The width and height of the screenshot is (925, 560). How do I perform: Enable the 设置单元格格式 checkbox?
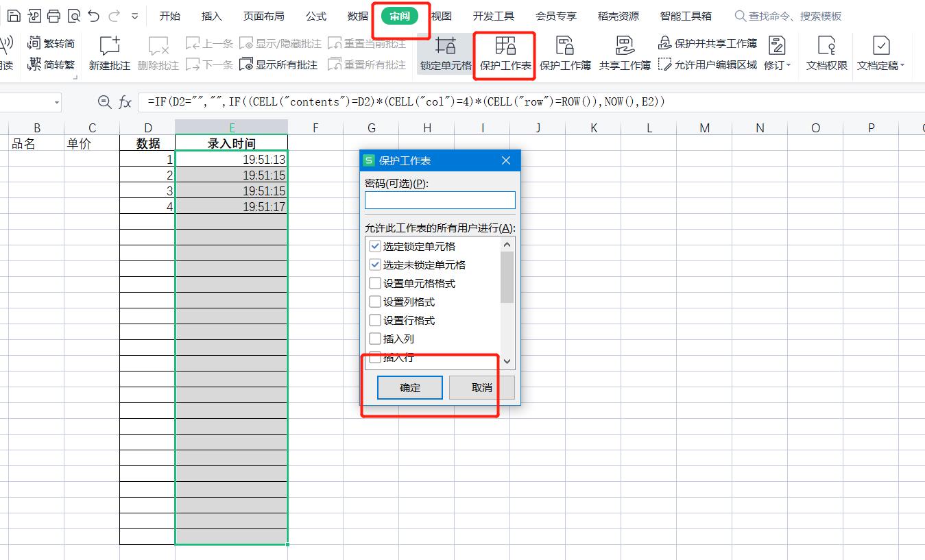coord(374,282)
